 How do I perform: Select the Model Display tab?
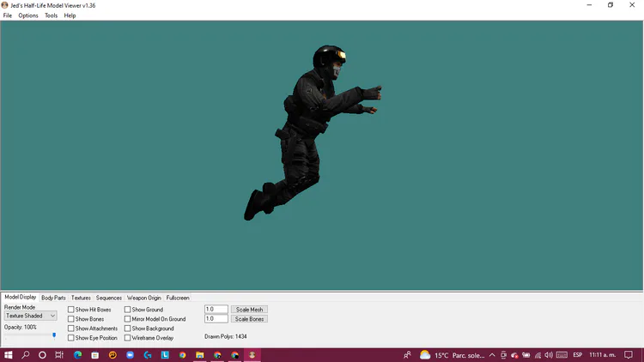(20, 297)
